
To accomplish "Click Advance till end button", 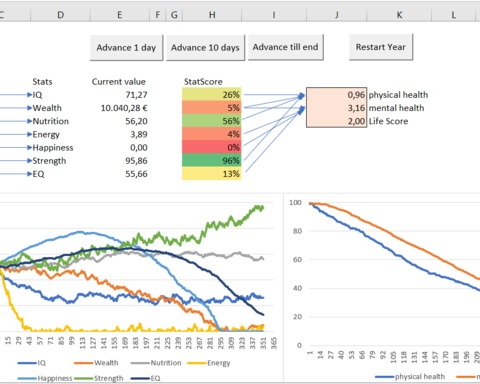I will 286,47.
